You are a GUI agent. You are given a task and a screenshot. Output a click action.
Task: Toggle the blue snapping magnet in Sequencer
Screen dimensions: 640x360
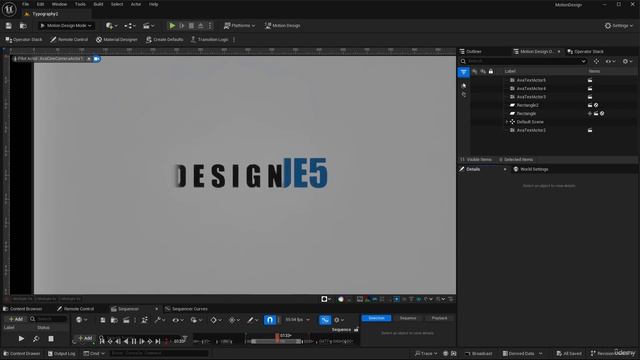point(270,320)
